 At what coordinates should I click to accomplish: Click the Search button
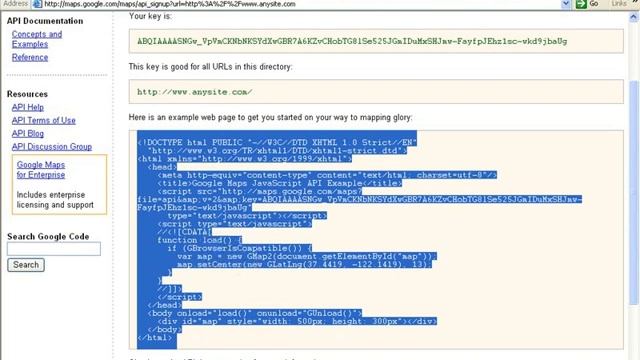point(26,265)
